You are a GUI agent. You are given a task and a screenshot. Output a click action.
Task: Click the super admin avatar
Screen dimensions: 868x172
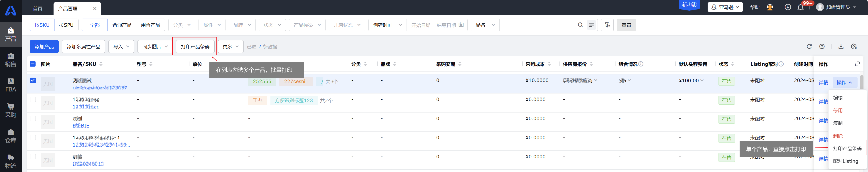(x=820, y=7)
